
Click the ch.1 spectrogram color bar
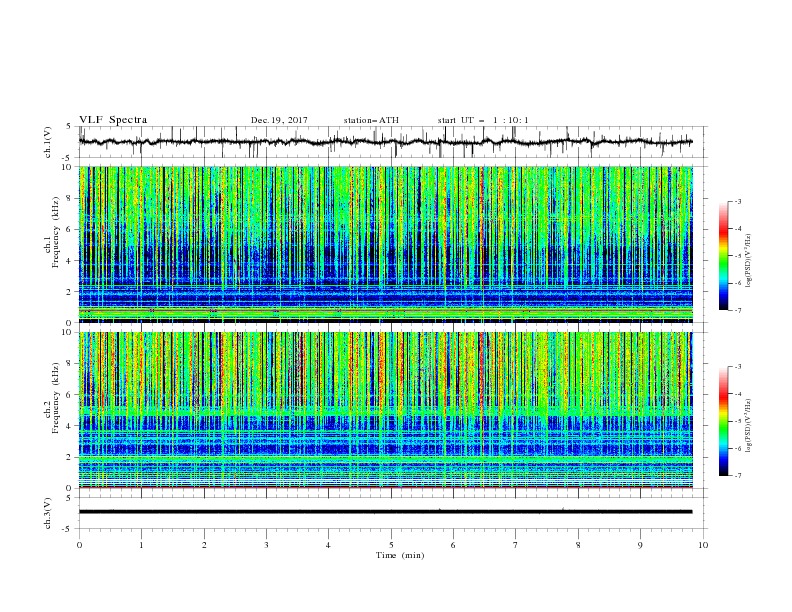tap(723, 256)
